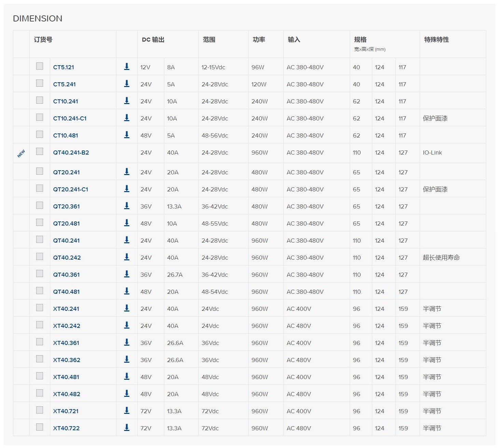
Task: Download the CT10.241-C1 datasheet
Action: point(127,118)
